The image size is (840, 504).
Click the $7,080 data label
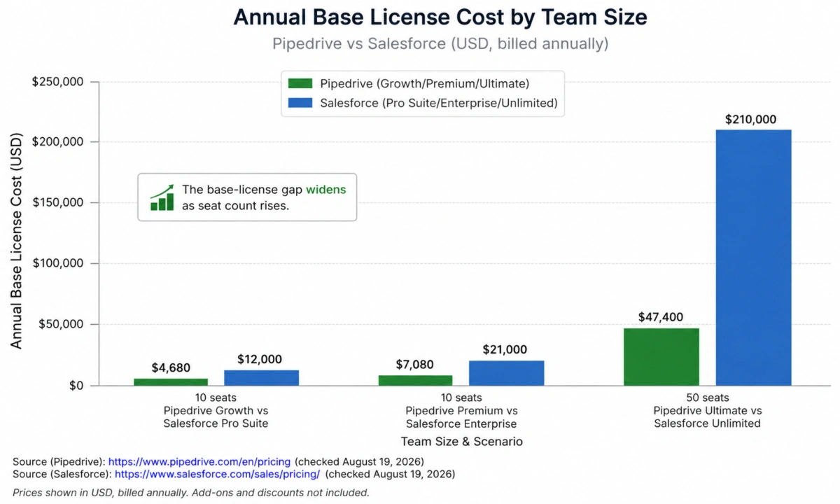(x=414, y=365)
